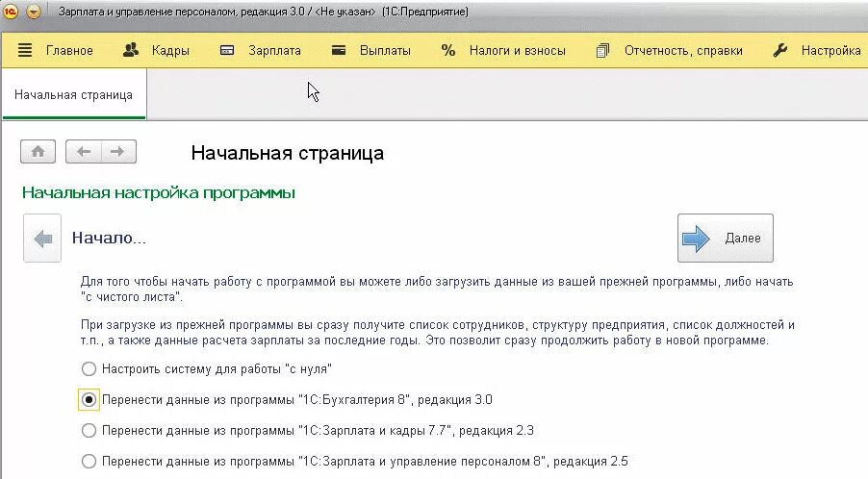Open the Главное hamburger menu icon

point(25,50)
